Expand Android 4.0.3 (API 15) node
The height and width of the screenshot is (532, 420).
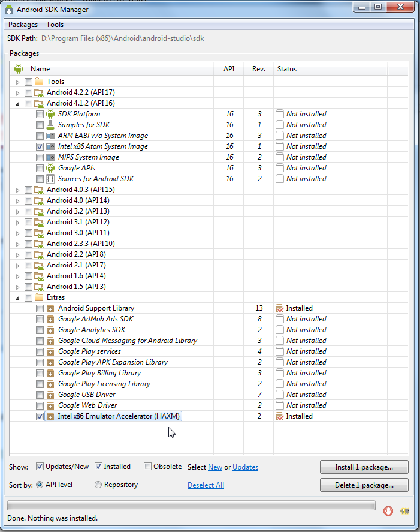coord(17,190)
